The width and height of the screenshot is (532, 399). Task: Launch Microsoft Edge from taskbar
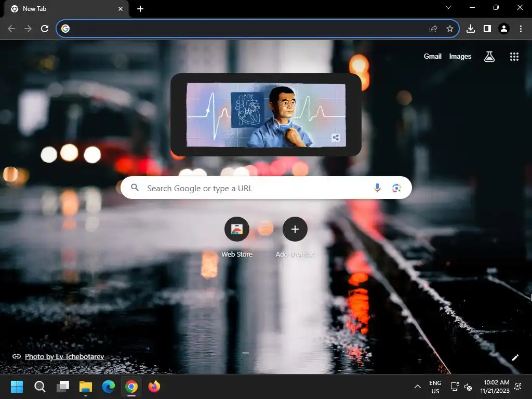[x=109, y=387]
